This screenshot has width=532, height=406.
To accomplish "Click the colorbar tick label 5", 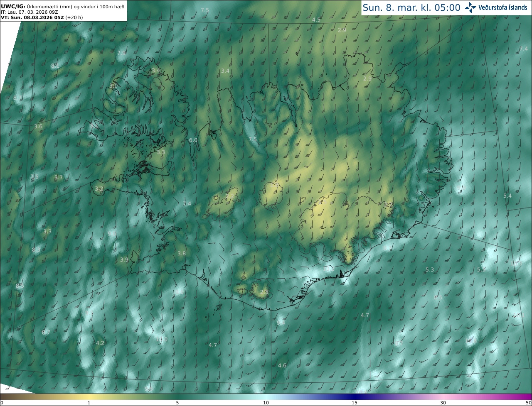I will tap(177, 403).
